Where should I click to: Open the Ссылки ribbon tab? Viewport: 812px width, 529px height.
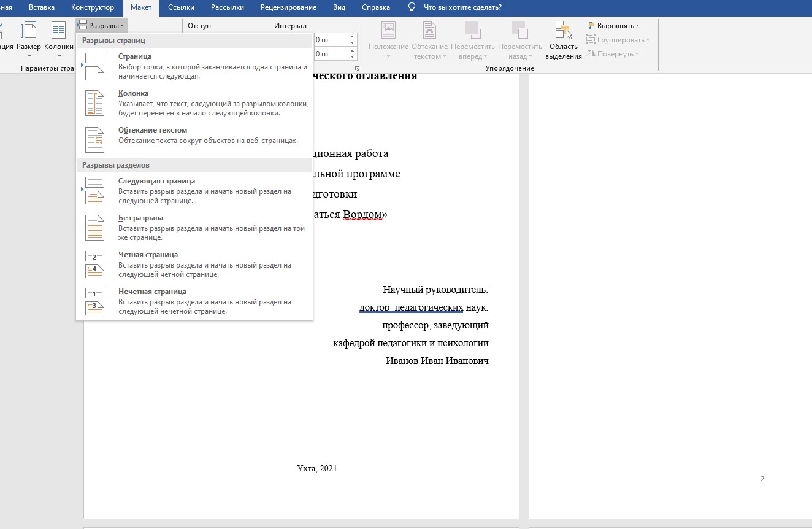pos(182,7)
